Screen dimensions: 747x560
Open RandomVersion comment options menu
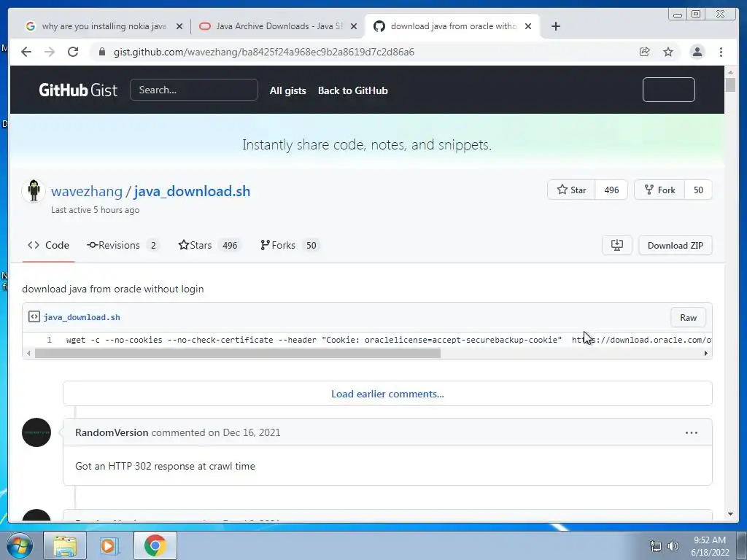pyautogui.click(x=692, y=432)
